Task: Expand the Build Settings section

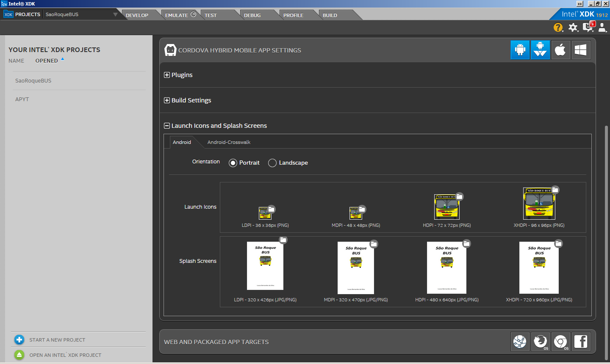Action: [x=167, y=100]
